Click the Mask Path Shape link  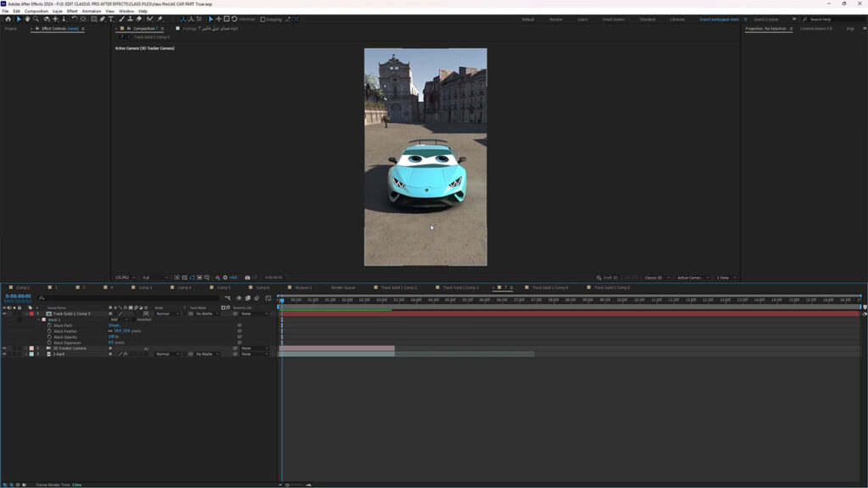pos(114,325)
